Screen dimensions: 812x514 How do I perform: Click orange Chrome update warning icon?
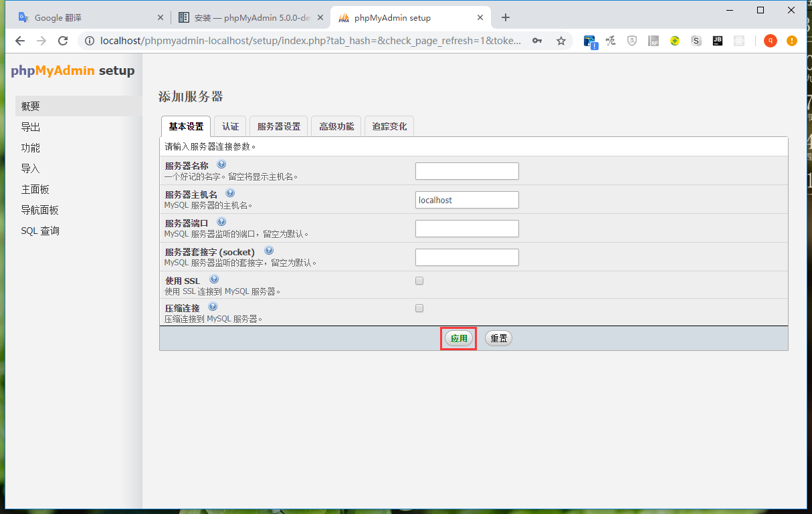(792, 41)
